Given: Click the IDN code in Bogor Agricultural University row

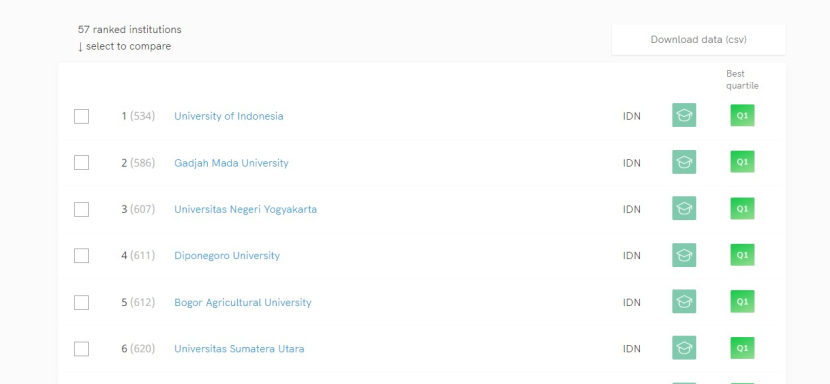Looking at the screenshot, I should (631, 302).
